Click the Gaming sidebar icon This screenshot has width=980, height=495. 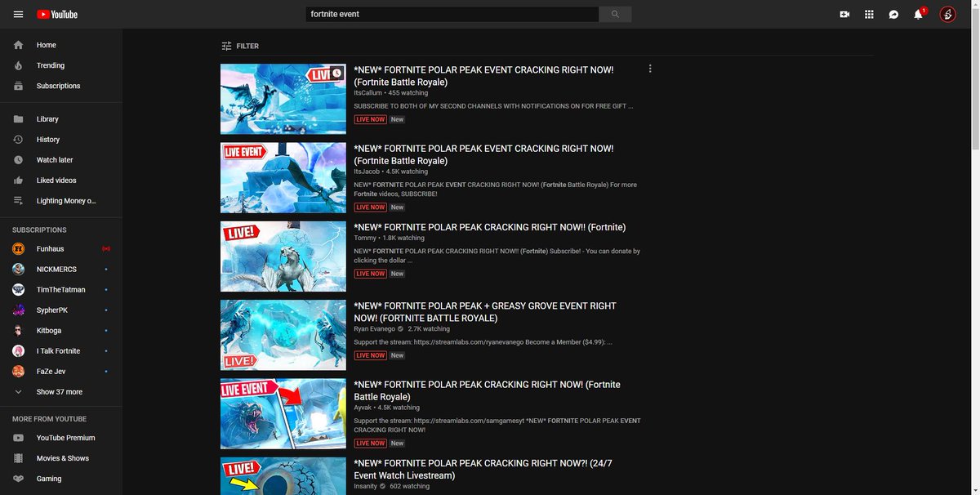click(x=18, y=479)
